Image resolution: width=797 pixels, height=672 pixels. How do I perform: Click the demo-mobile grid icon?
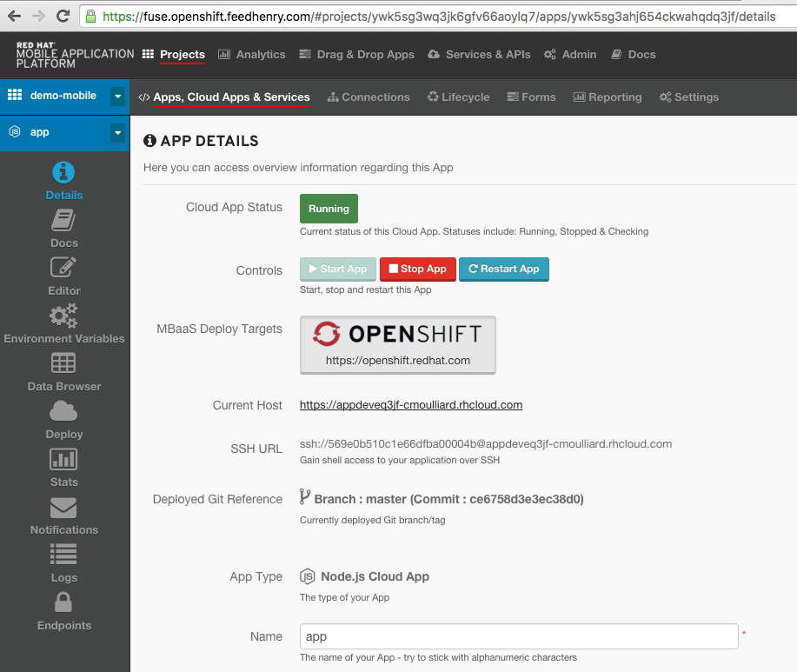pos(15,95)
